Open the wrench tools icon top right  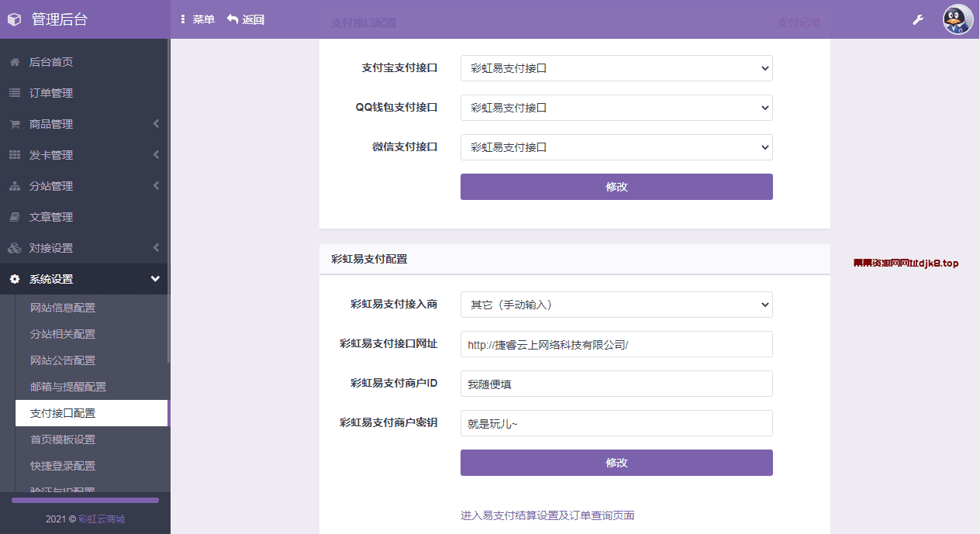tap(918, 19)
